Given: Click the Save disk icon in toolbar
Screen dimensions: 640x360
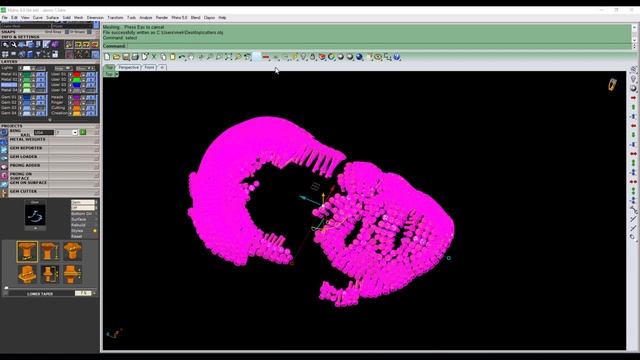Looking at the screenshot, I should [x=126, y=57].
